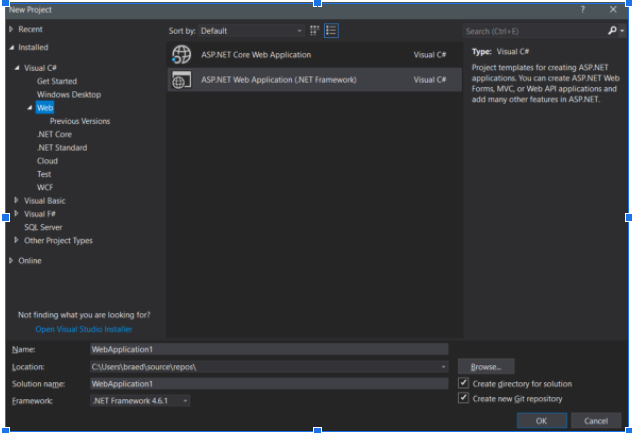Switch to list view layout
Image resolution: width=632 pixels, height=433 pixels.
coord(331,31)
